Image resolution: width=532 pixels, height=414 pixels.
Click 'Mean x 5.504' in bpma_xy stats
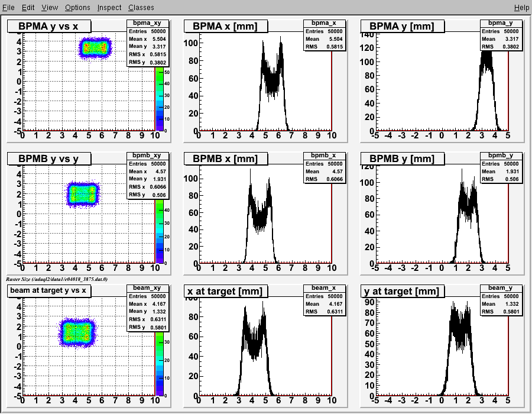147,39
